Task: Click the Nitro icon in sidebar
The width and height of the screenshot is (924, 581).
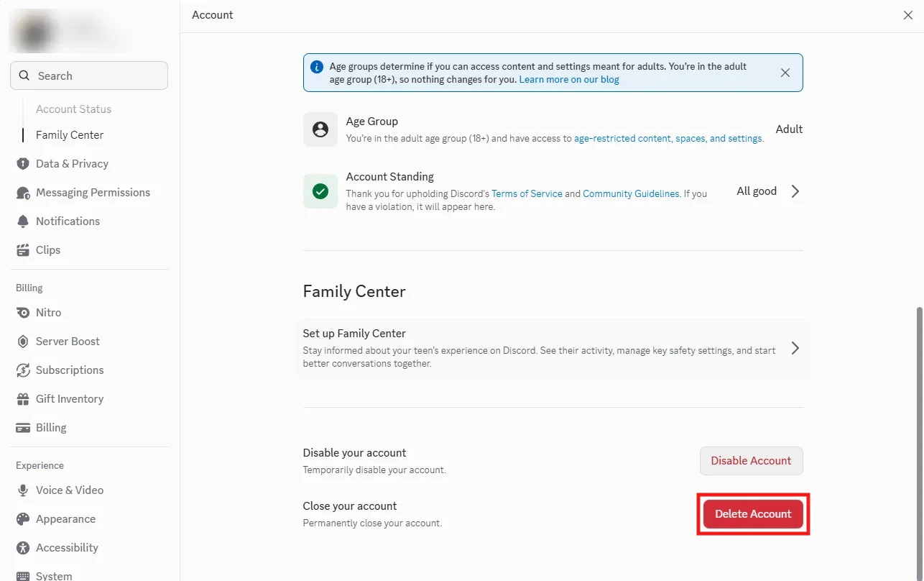Action: (x=23, y=313)
